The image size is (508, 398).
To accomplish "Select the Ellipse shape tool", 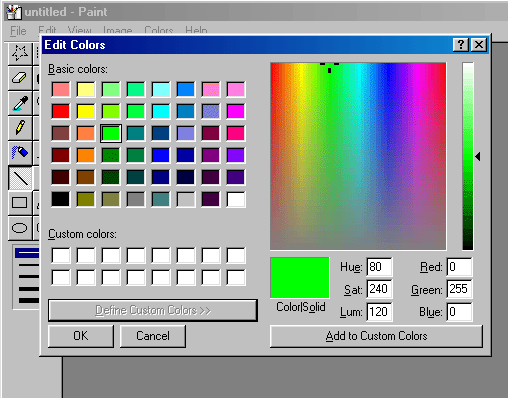I will tap(20, 228).
